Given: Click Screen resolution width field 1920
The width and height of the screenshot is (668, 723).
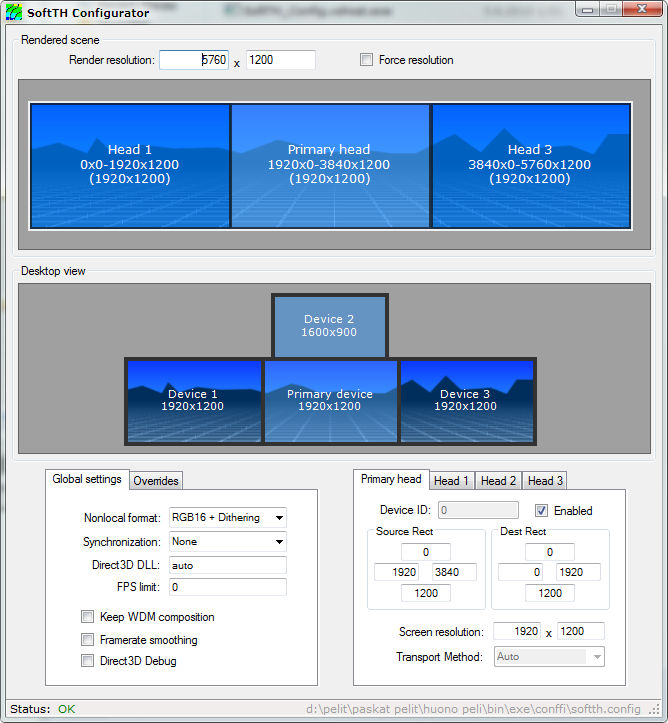Looking at the screenshot, I should (x=517, y=631).
